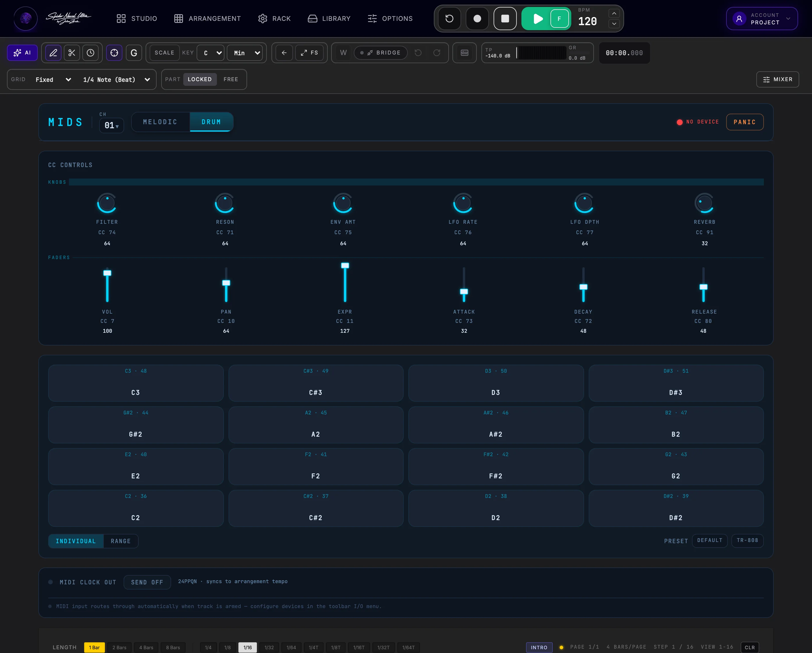Click the CLR button
The width and height of the screenshot is (812, 653).
749,647
